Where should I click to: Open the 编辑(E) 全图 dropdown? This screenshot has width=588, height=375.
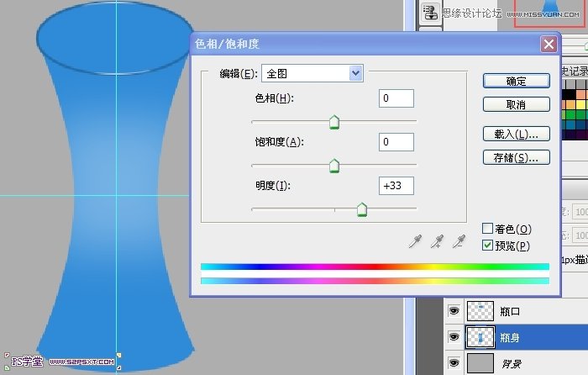tap(312, 73)
